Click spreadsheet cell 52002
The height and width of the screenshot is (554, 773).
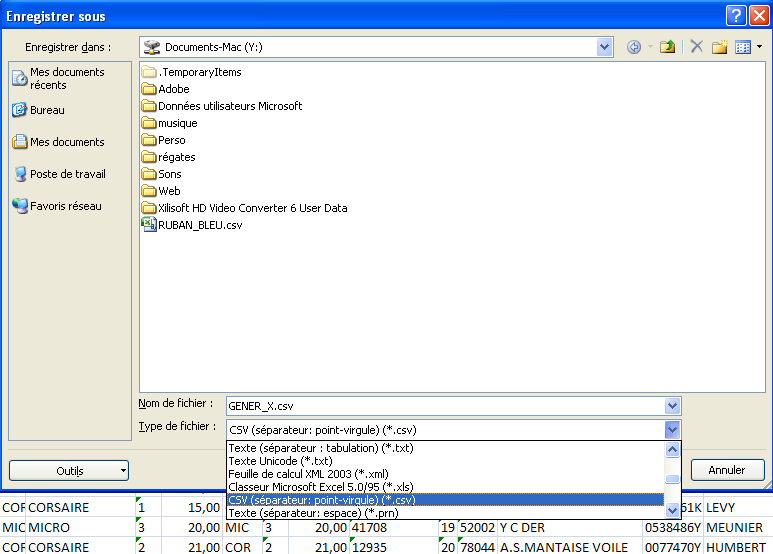[477, 528]
